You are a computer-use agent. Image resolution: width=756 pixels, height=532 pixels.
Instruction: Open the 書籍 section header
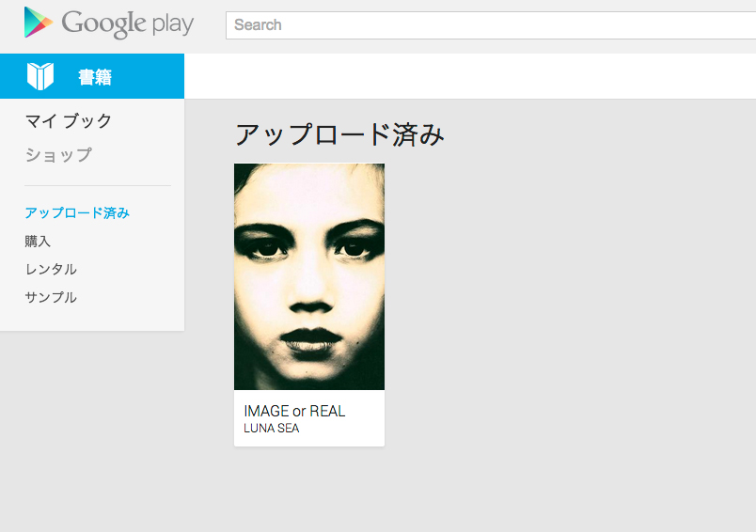92,76
